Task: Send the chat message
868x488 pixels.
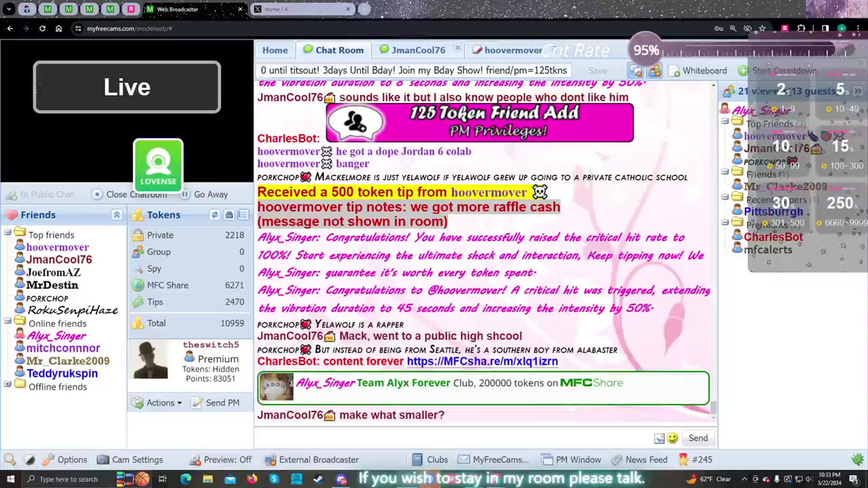Action: [x=698, y=438]
